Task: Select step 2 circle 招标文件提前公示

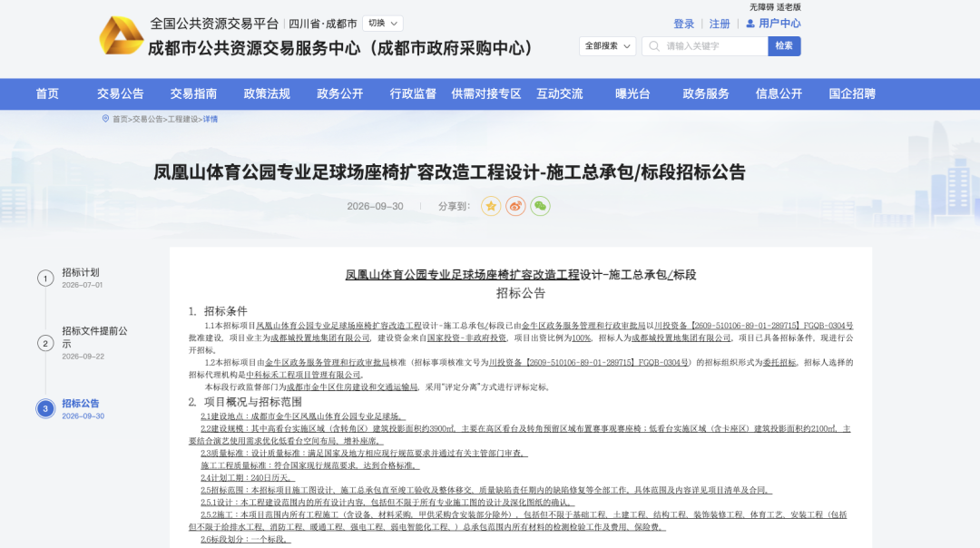Action: (x=45, y=343)
